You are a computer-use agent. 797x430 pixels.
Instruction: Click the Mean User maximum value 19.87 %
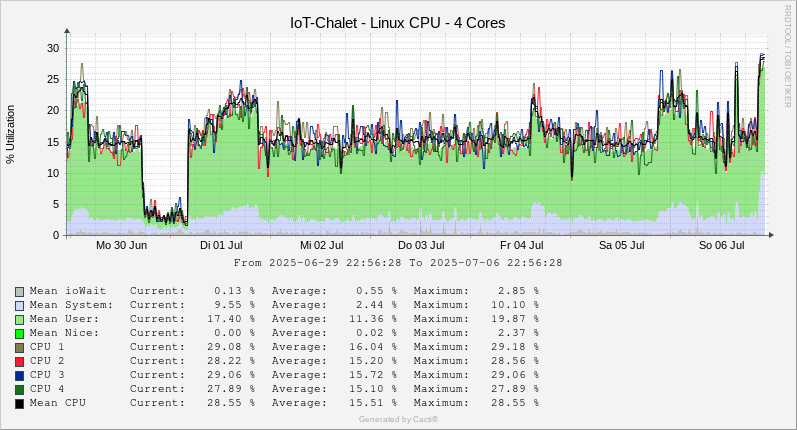514,319
